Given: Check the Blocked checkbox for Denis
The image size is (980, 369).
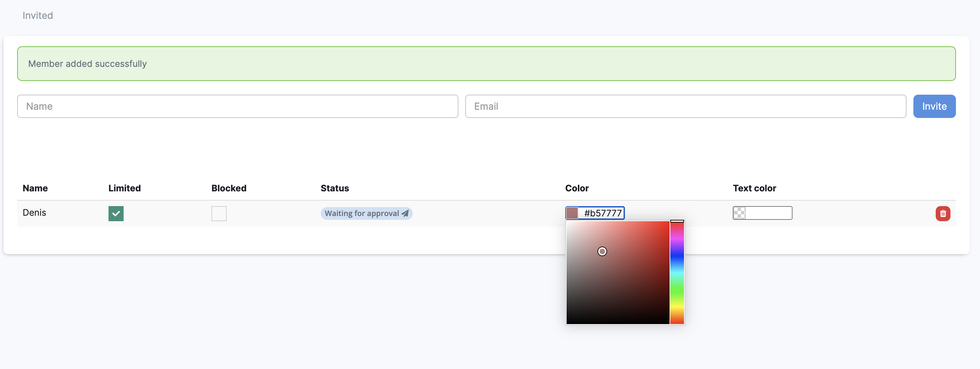Looking at the screenshot, I should 219,214.
